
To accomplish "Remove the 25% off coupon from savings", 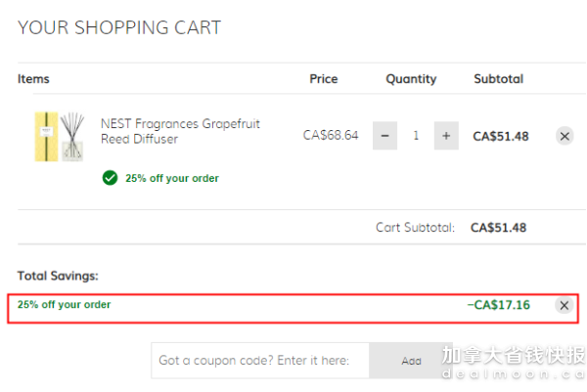I will coord(564,305).
